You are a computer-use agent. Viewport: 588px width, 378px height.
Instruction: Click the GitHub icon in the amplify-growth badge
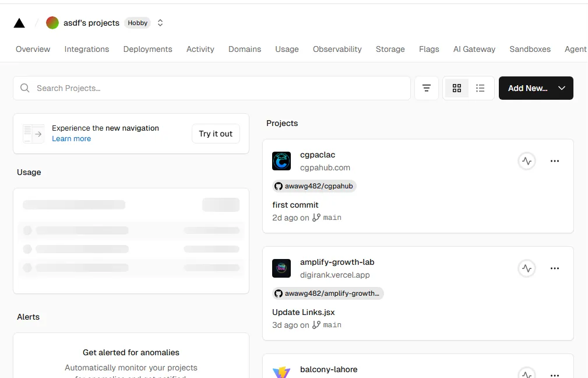(x=278, y=293)
